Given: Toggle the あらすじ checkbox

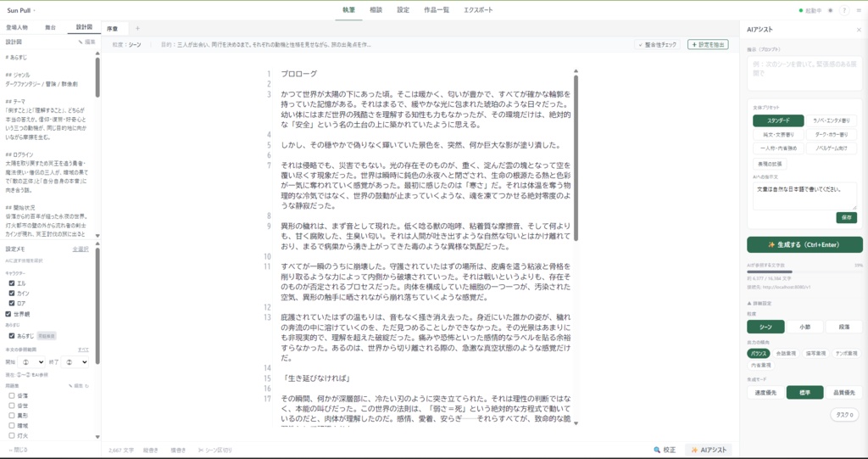Looking at the screenshot, I should coord(12,335).
